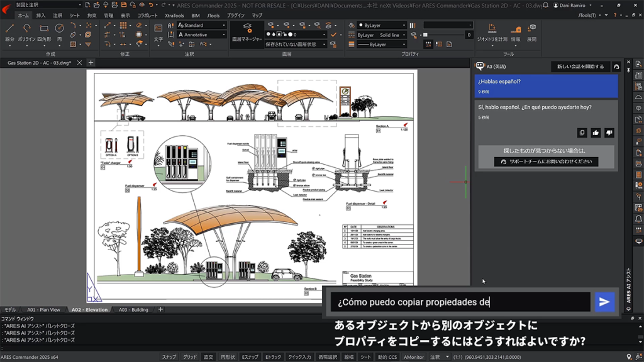Click the サポートチームにお問い合わせください button
644x362 pixels.
(x=547, y=161)
